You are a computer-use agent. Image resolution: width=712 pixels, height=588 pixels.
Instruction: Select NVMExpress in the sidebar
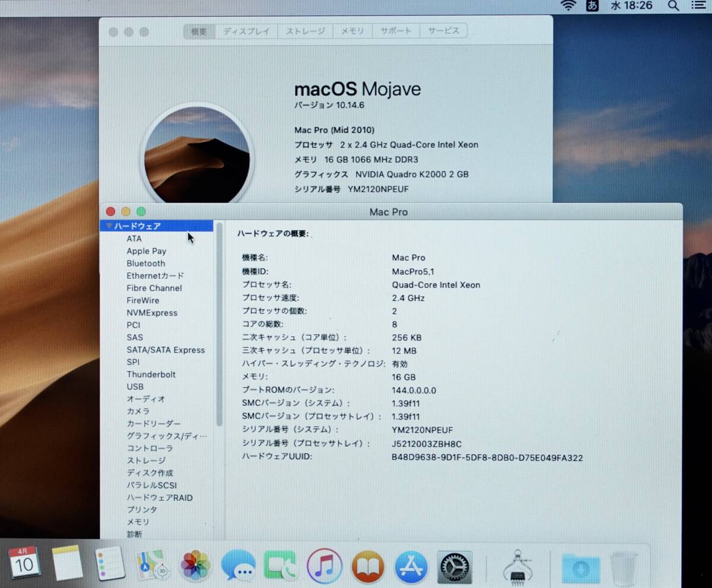tap(152, 313)
